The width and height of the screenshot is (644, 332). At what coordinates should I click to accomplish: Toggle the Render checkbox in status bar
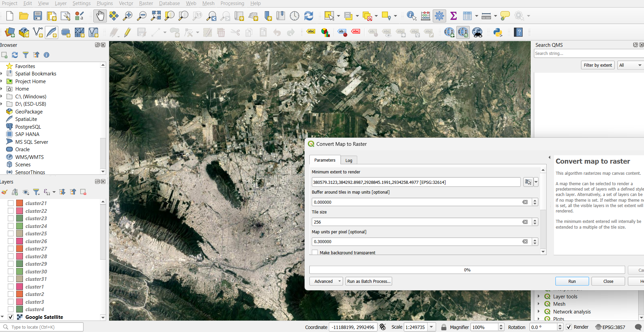(x=569, y=327)
